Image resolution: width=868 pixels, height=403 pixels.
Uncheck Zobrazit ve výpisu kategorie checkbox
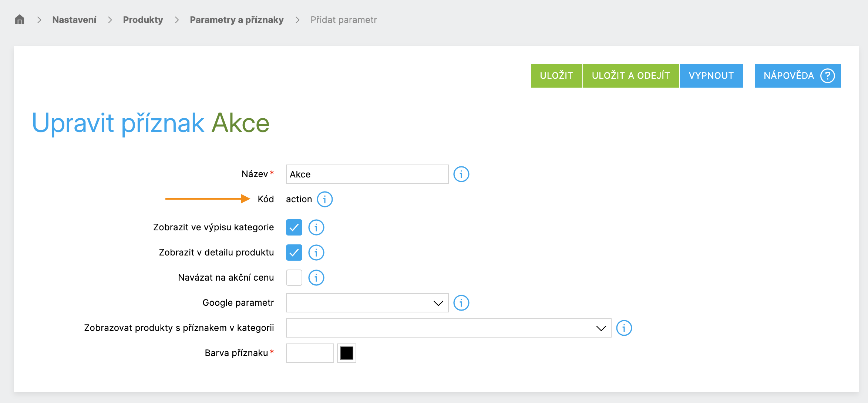tap(294, 227)
